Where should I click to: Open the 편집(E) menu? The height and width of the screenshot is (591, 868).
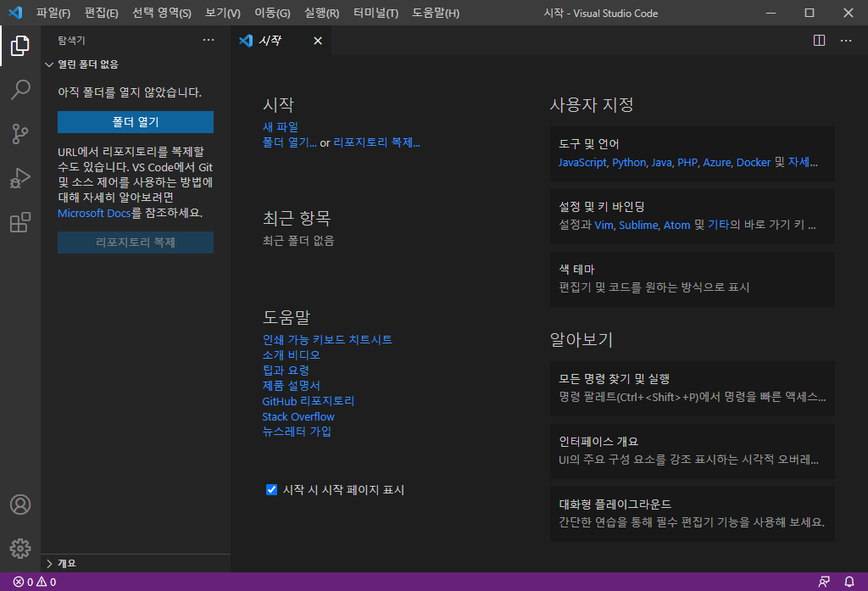(102, 13)
